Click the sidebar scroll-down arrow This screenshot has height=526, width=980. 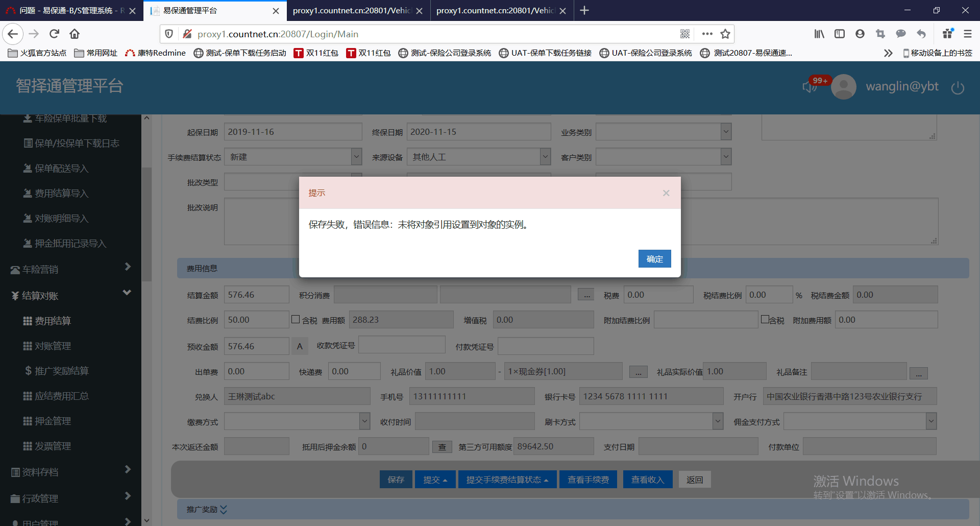click(x=146, y=520)
